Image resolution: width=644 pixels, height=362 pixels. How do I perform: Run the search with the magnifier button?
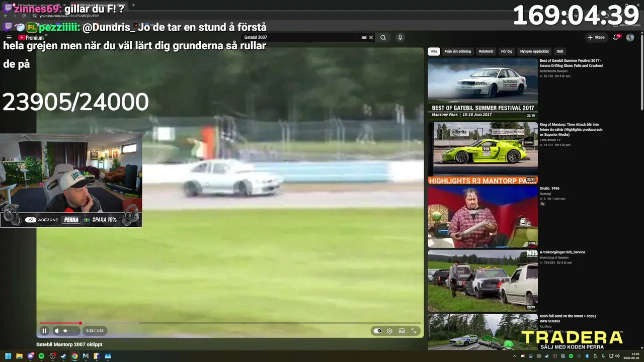coord(383,38)
